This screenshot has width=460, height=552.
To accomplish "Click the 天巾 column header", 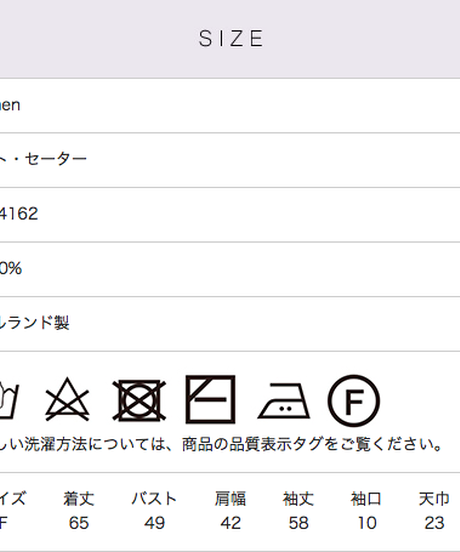I will pos(434,499).
